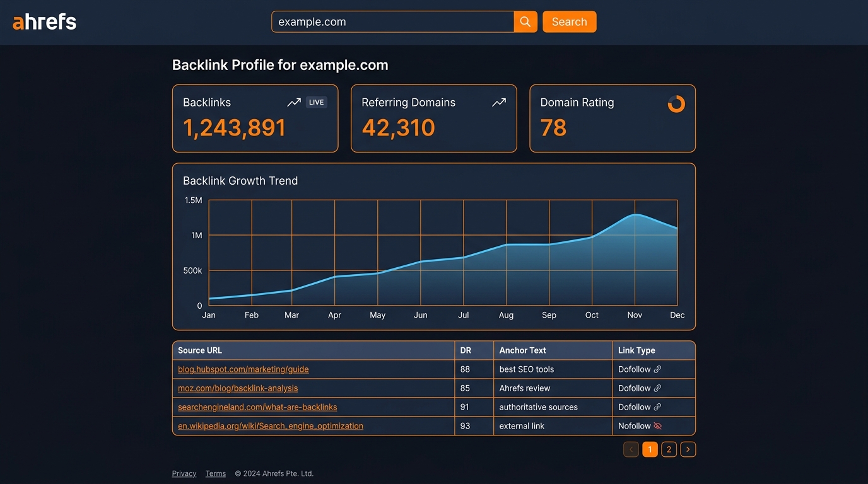Click the Jun label on chart axis

pos(421,315)
